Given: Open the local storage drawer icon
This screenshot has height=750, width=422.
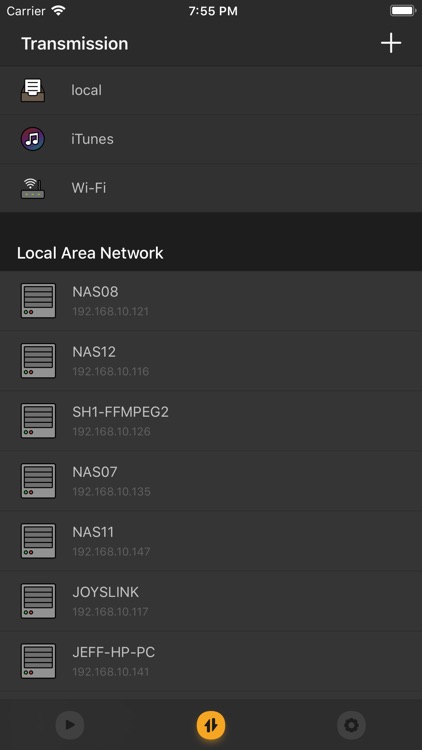Looking at the screenshot, I should click(33, 90).
